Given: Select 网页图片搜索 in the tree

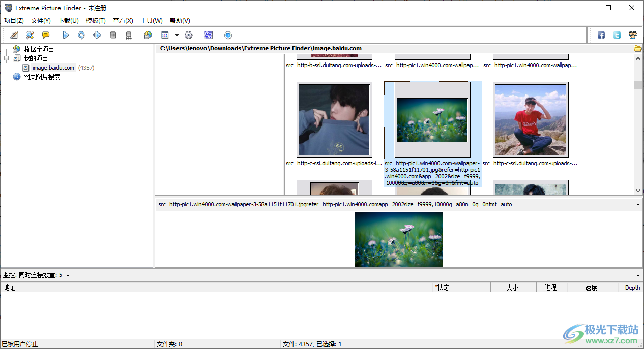Looking at the screenshot, I should (x=42, y=77).
